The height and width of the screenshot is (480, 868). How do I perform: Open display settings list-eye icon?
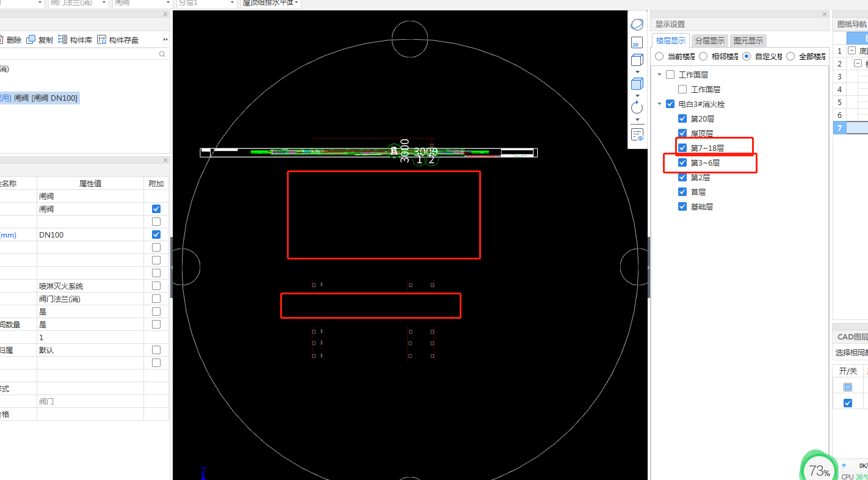click(x=637, y=134)
